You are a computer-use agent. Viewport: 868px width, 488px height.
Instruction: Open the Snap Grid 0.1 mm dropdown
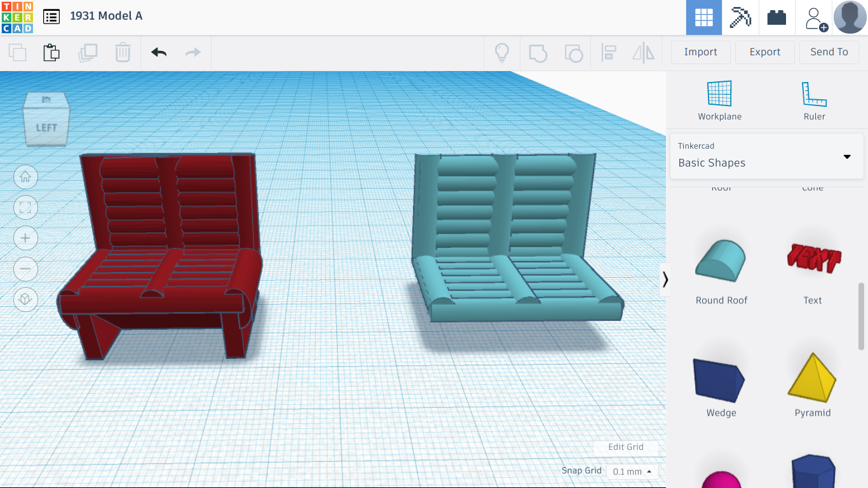coord(632,471)
